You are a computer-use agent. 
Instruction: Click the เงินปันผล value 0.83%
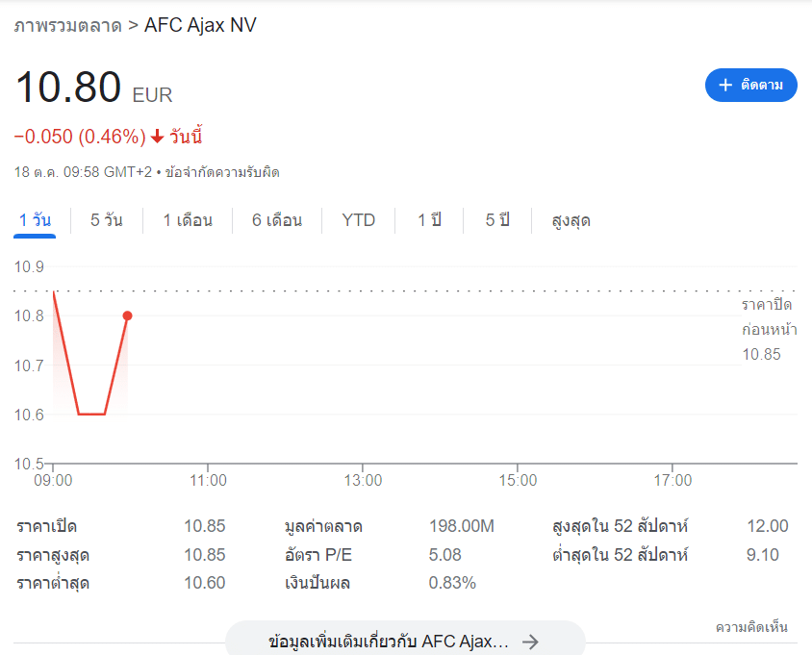(452, 583)
